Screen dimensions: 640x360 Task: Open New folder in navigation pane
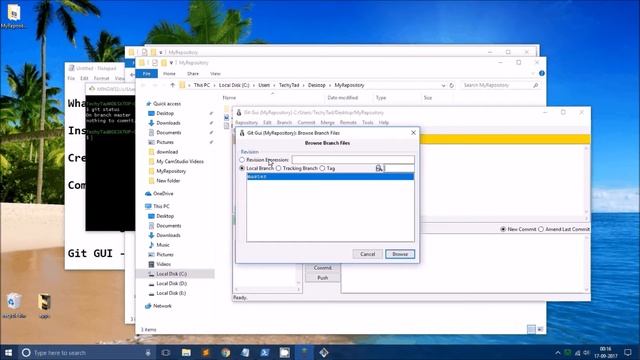tap(168, 181)
